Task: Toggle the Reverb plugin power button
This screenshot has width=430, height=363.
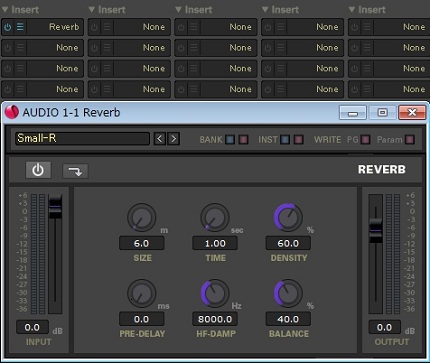Action: [38, 170]
